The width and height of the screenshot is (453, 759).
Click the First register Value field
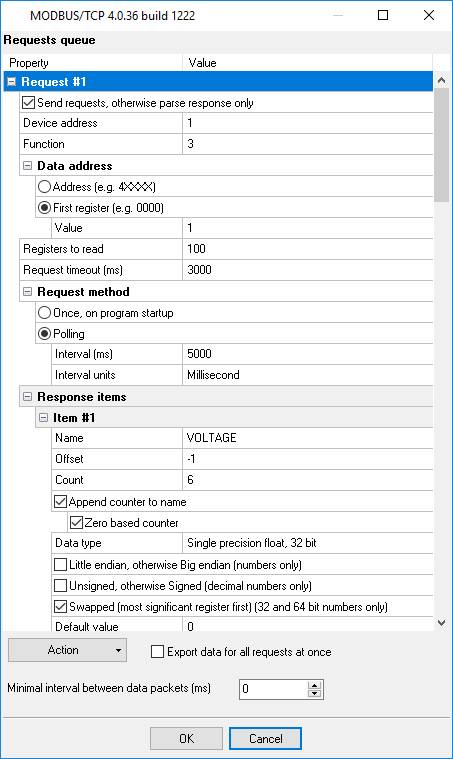pyautogui.click(x=308, y=228)
